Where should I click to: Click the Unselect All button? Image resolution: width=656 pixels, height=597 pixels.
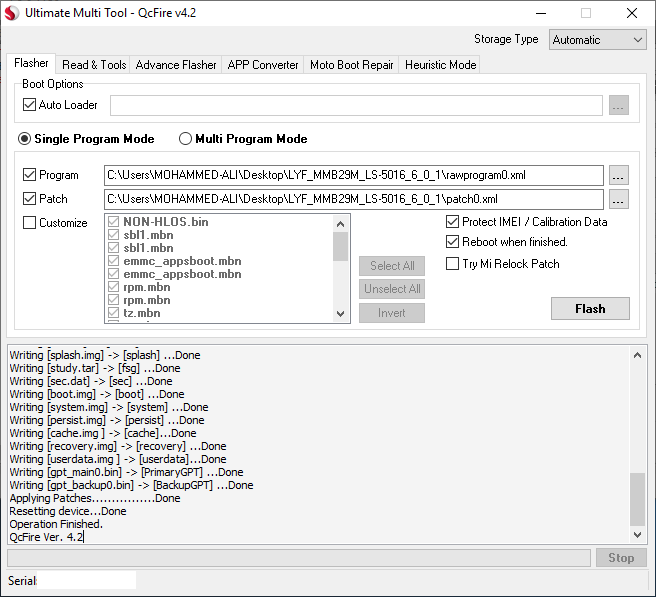[x=392, y=289]
